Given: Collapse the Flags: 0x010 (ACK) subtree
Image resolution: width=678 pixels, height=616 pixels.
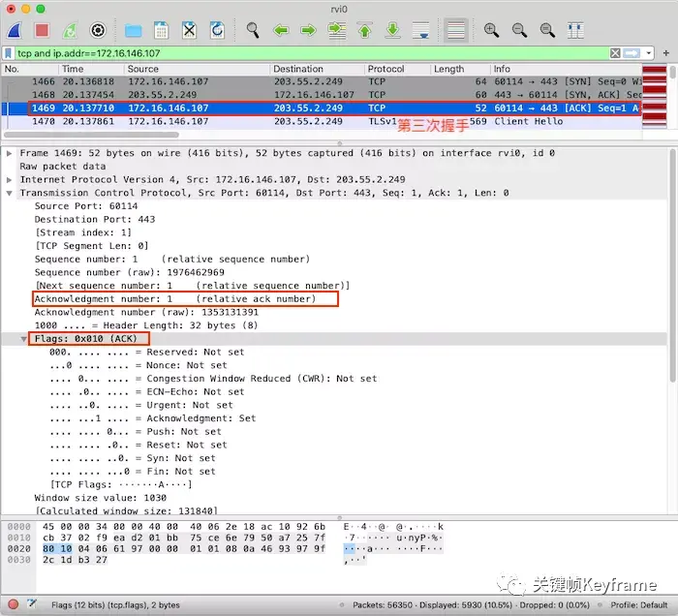Looking at the screenshot, I should tap(24, 339).
